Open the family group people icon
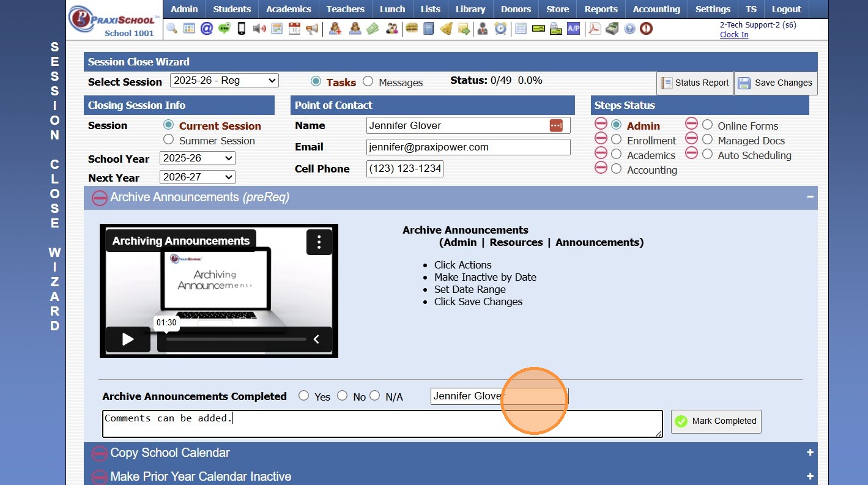This screenshot has height=485, width=868. click(392, 28)
